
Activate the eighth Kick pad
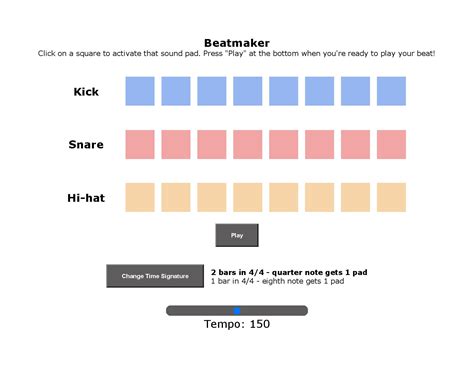point(391,91)
